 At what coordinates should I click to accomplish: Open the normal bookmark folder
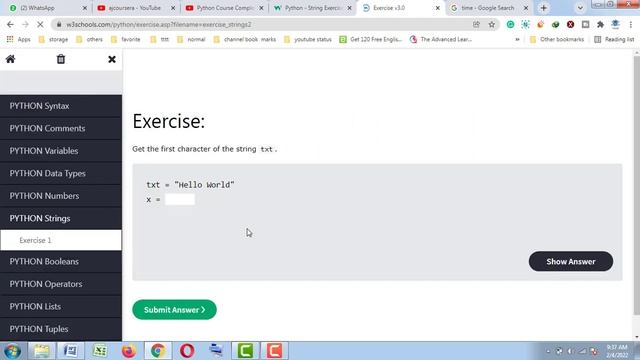[x=191, y=40]
